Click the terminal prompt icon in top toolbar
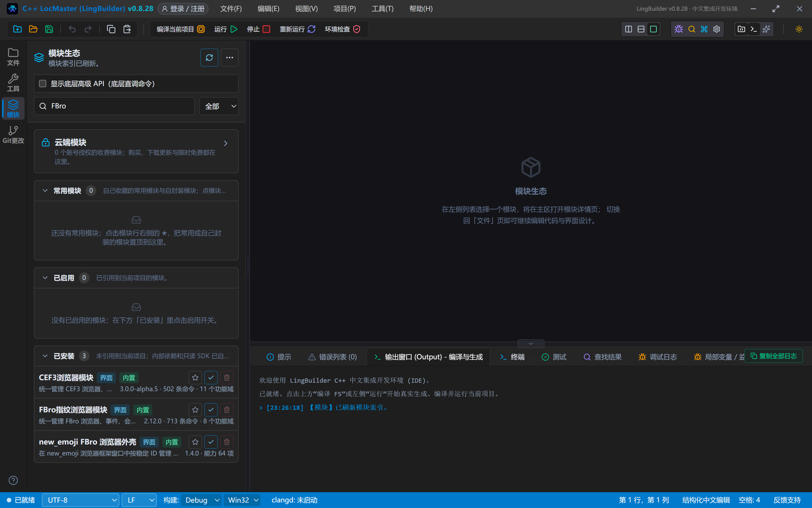The height and width of the screenshot is (508, 812). click(754, 29)
